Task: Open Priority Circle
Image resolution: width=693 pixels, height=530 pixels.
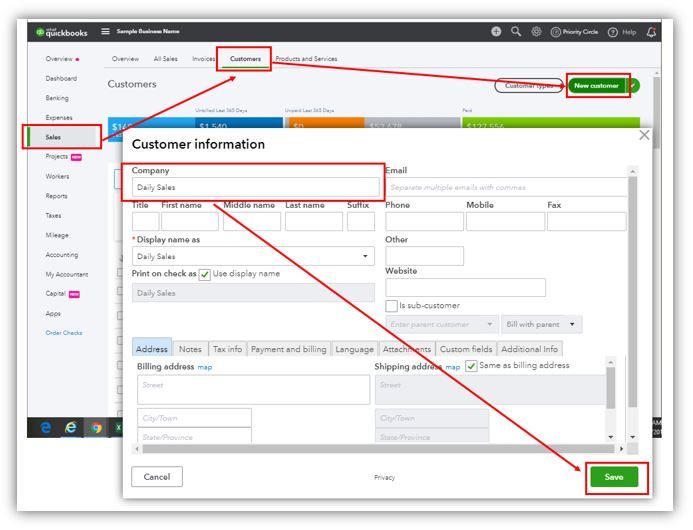Action: tap(574, 32)
